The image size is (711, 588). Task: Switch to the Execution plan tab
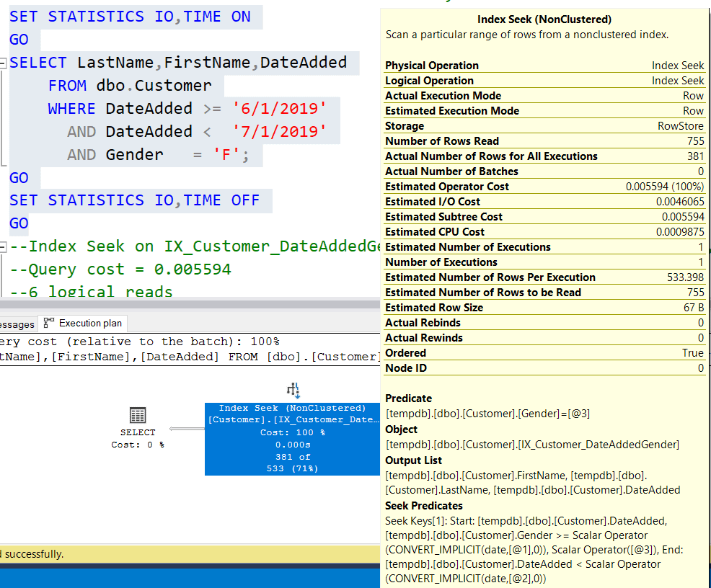pyautogui.click(x=83, y=324)
